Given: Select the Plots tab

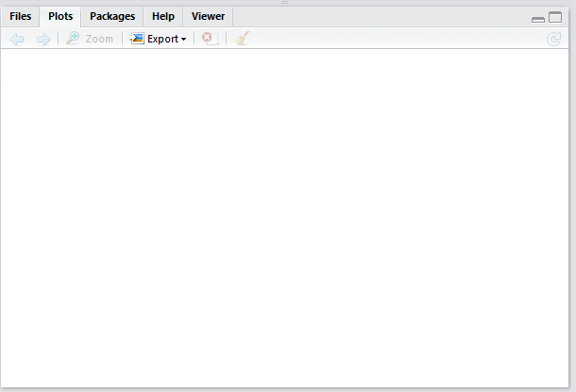Looking at the screenshot, I should [x=60, y=17].
